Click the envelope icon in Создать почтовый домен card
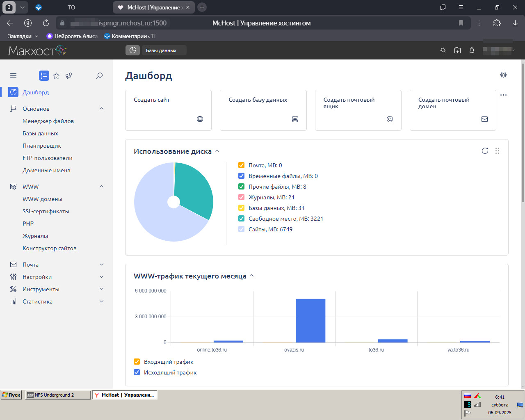This screenshot has width=525, height=420. tap(484, 119)
